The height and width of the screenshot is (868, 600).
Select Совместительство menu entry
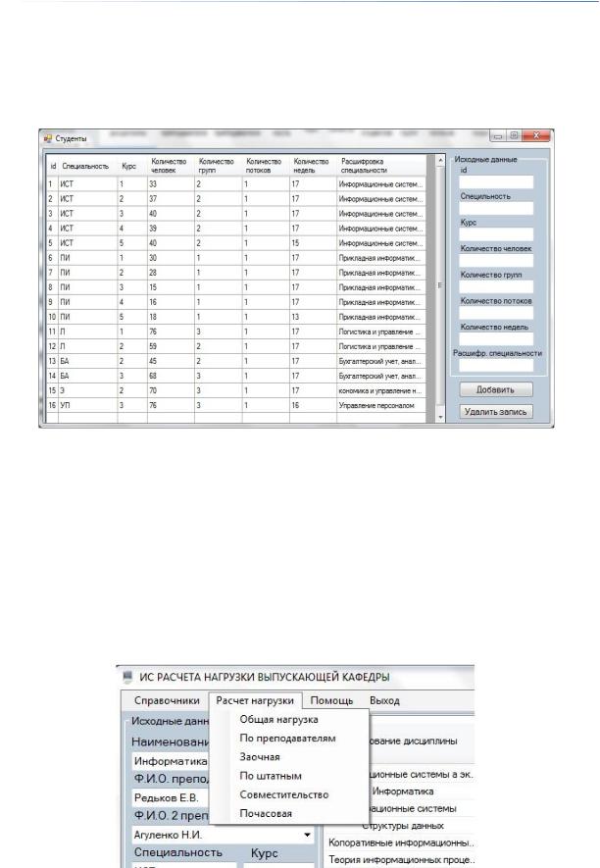(284, 794)
